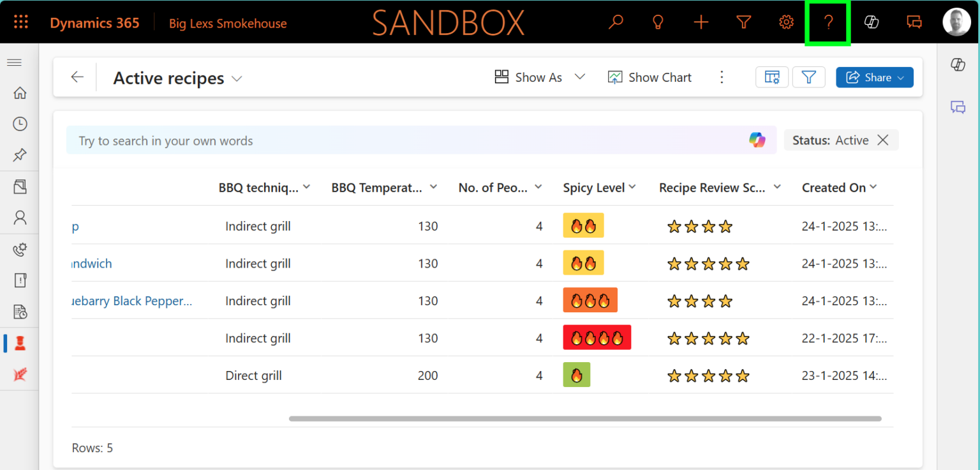
Task: Open the Edit filters funnel beside Share
Action: 809,77
